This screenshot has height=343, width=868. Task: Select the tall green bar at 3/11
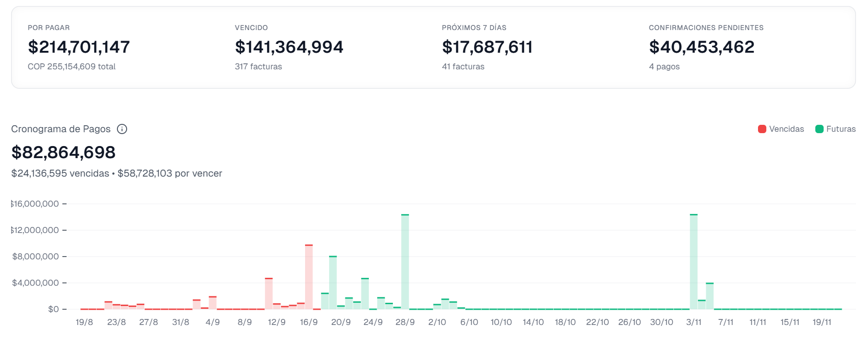[693, 262]
